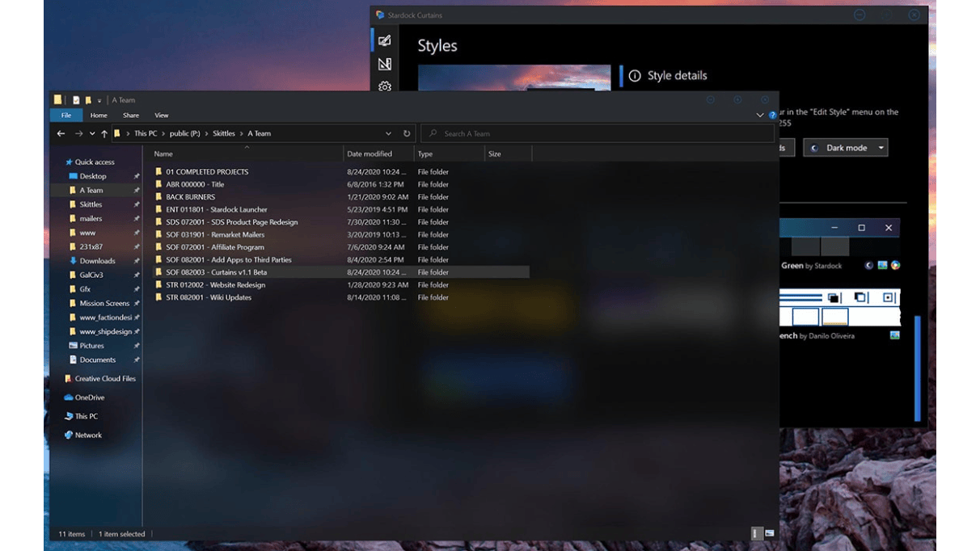Sort by the Date modified column header
This screenshot has height=551, width=980.
tap(378, 154)
